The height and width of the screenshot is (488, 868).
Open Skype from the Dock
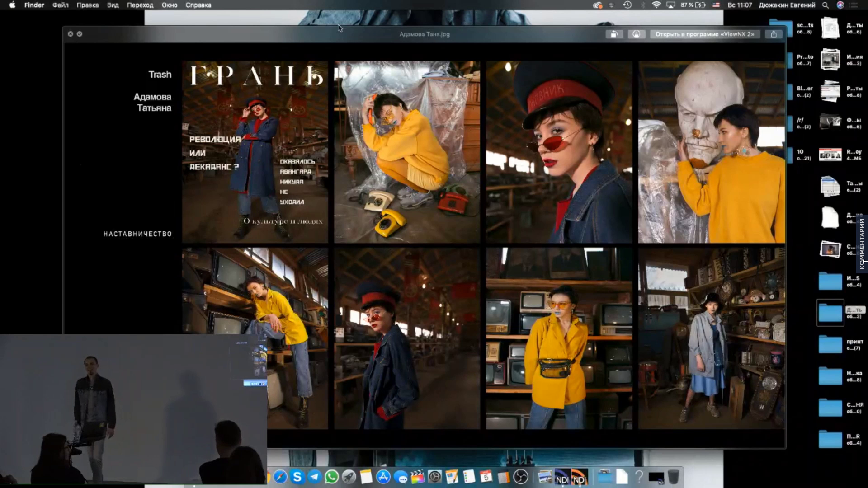coord(297,477)
